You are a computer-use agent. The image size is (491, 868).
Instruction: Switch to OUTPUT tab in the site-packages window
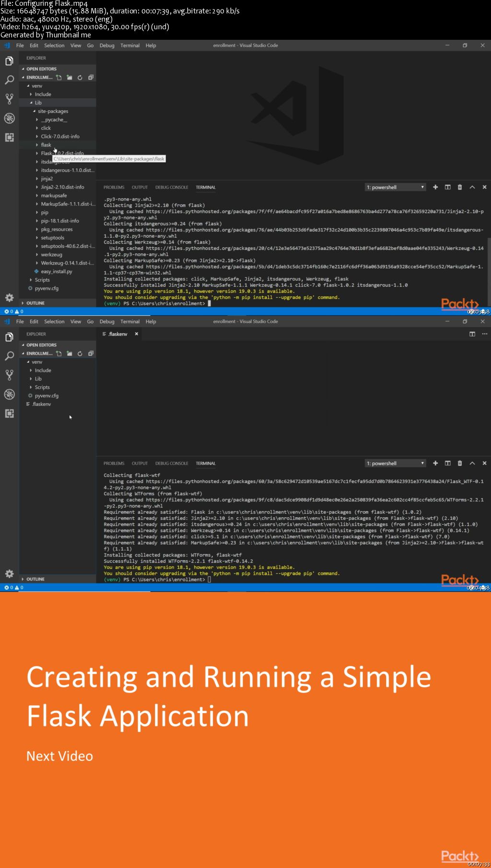point(140,187)
